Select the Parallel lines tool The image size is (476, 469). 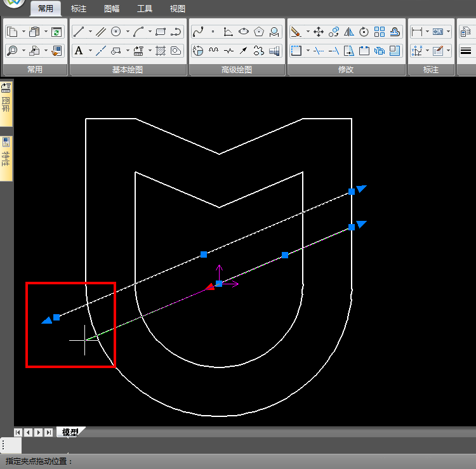pyautogui.click(x=101, y=32)
